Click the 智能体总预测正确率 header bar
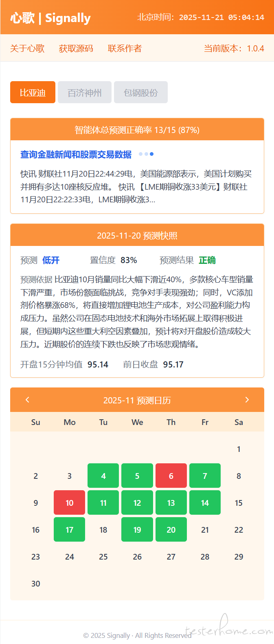Screen dimensions: 274x644 (137, 130)
